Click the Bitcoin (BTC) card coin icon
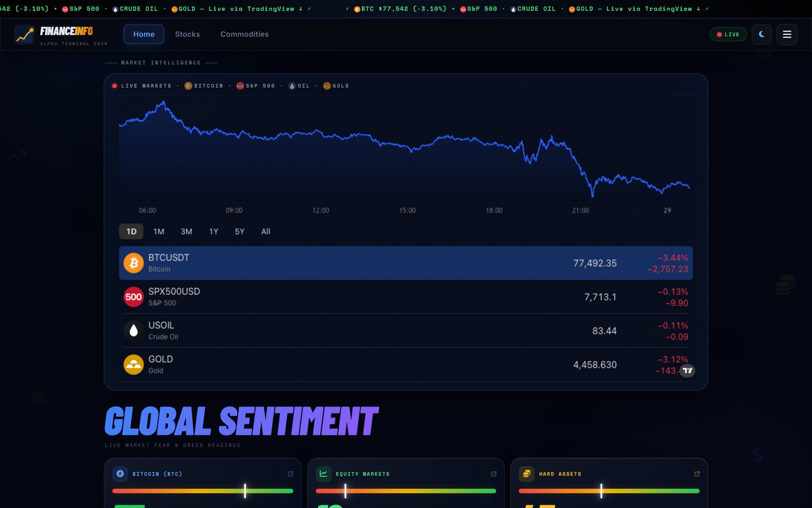Image resolution: width=812 pixels, height=508 pixels. [120, 474]
